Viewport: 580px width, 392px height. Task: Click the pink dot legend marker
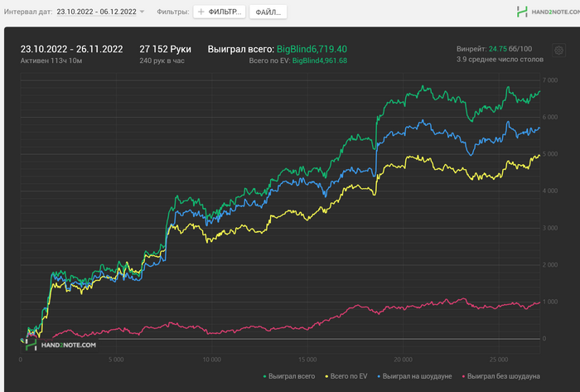pyautogui.click(x=463, y=376)
